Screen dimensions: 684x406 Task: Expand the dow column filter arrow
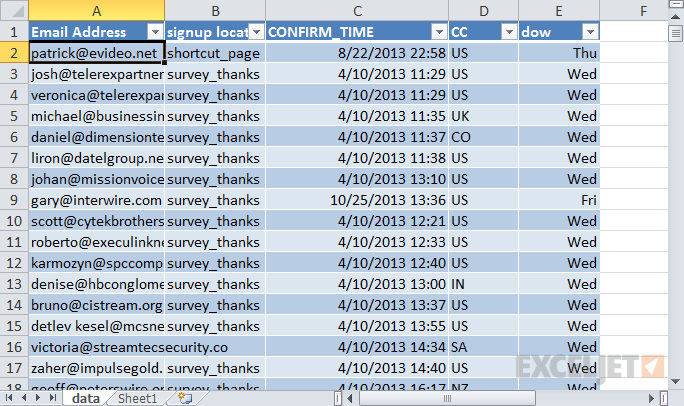590,32
